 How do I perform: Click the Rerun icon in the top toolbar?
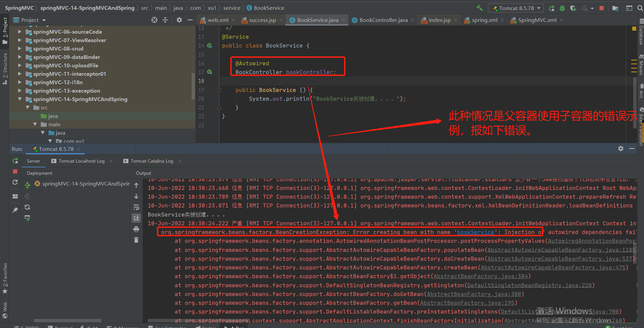[551, 8]
